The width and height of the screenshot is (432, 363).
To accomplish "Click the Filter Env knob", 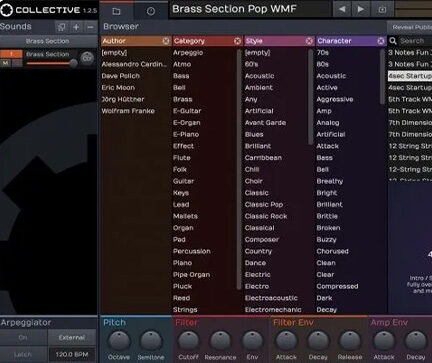I will 252,341.
